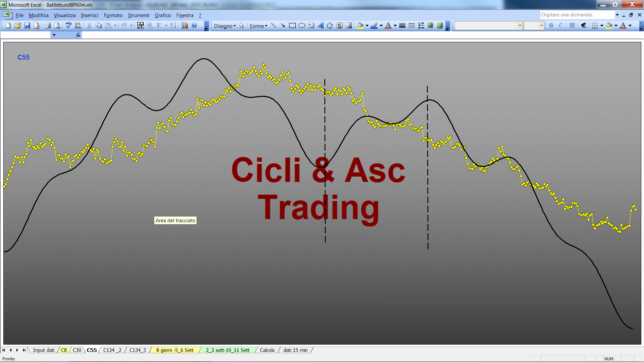Toggle Bold (G) formatting
The image size is (644, 362).
551,25
